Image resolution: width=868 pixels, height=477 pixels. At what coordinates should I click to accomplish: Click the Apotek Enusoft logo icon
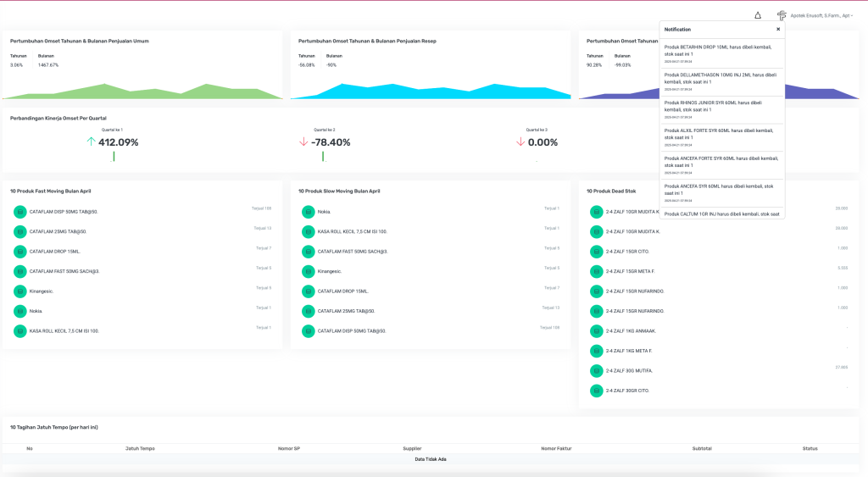pos(782,15)
